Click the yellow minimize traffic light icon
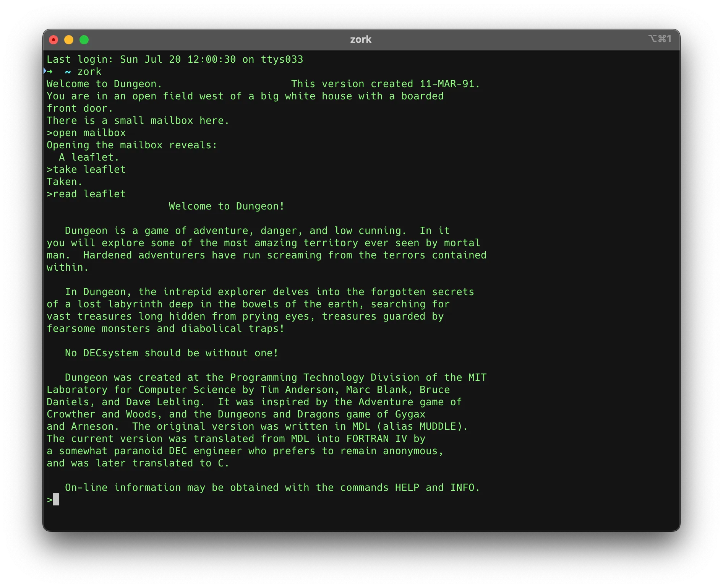 (x=69, y=39)
